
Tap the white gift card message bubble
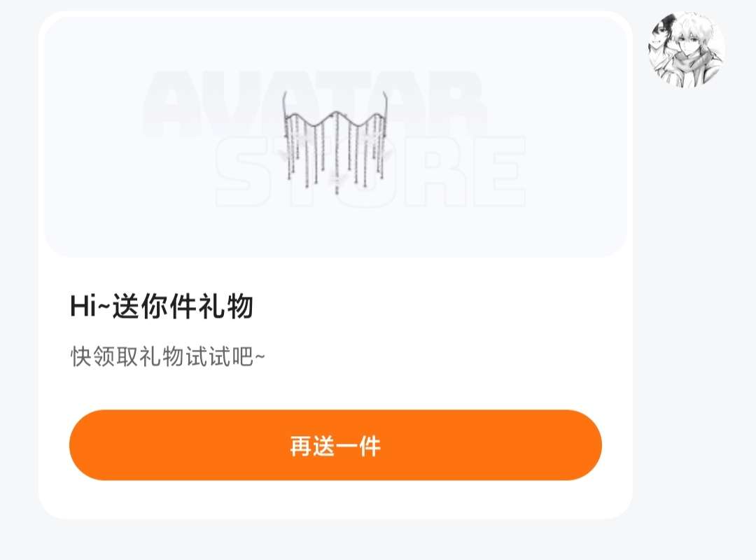[x=335, y=265]
